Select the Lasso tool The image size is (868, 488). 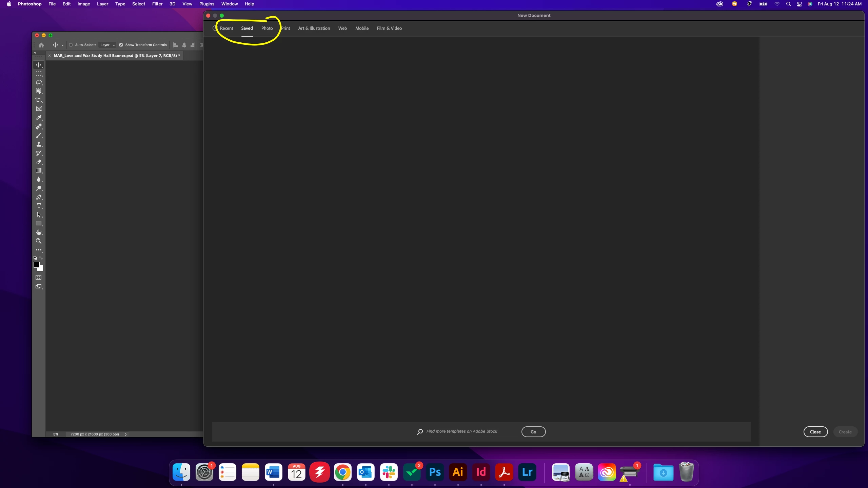(39, 82)
